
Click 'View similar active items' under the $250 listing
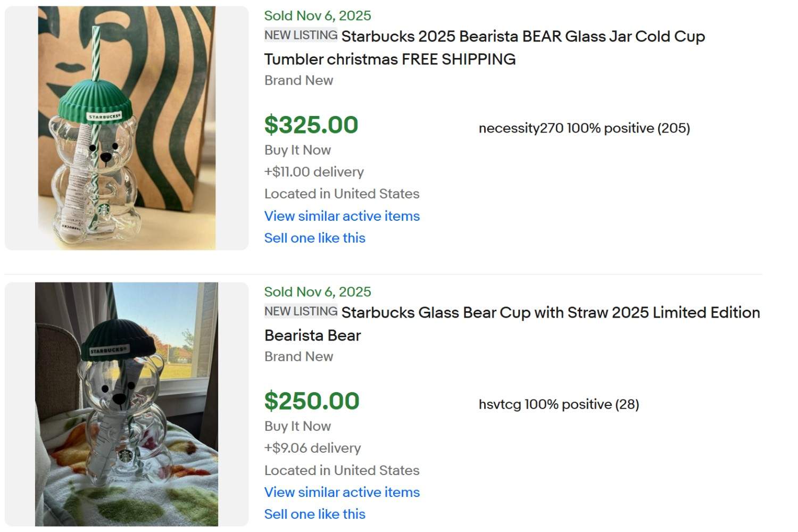342,492
